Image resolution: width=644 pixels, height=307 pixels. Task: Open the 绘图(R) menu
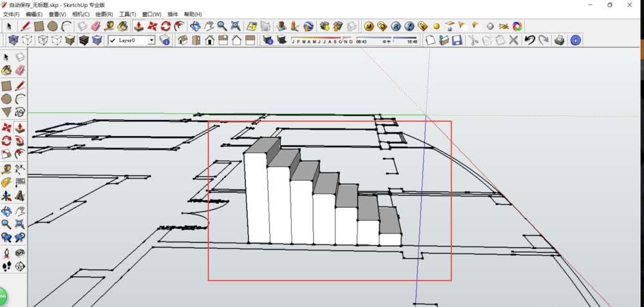click(104, 14)
